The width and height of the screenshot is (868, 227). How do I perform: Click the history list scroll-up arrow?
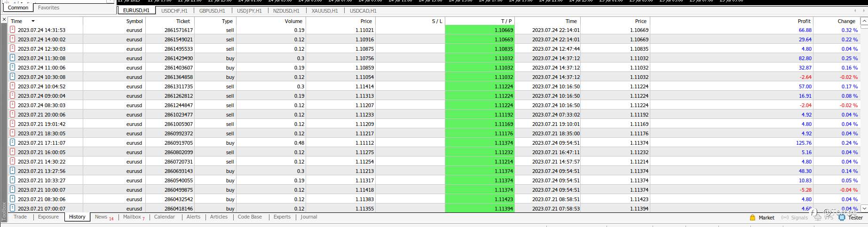tap(864, 21)
